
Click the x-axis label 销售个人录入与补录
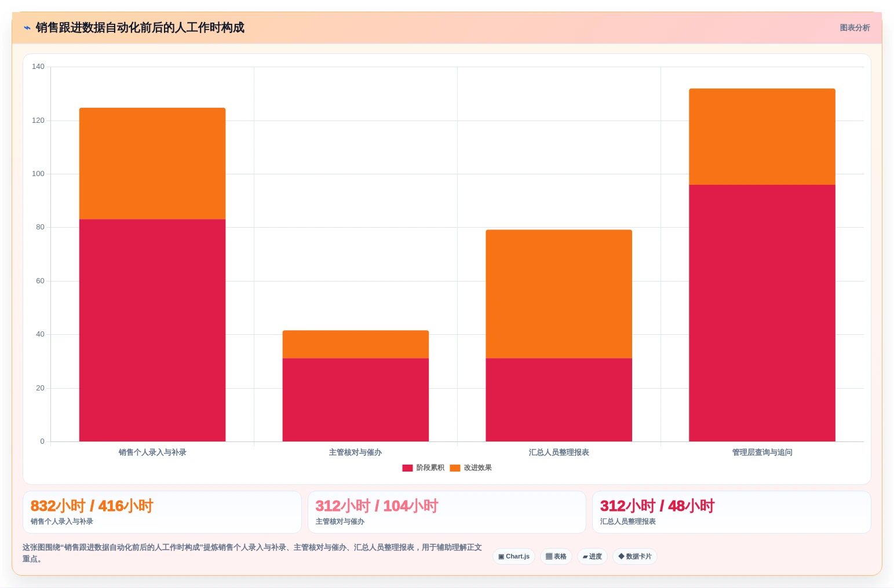(152, 452)
